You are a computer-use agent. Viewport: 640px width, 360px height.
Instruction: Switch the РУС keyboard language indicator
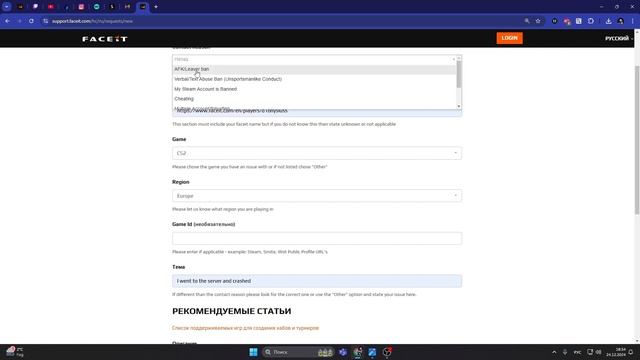[x=577, y=352]
